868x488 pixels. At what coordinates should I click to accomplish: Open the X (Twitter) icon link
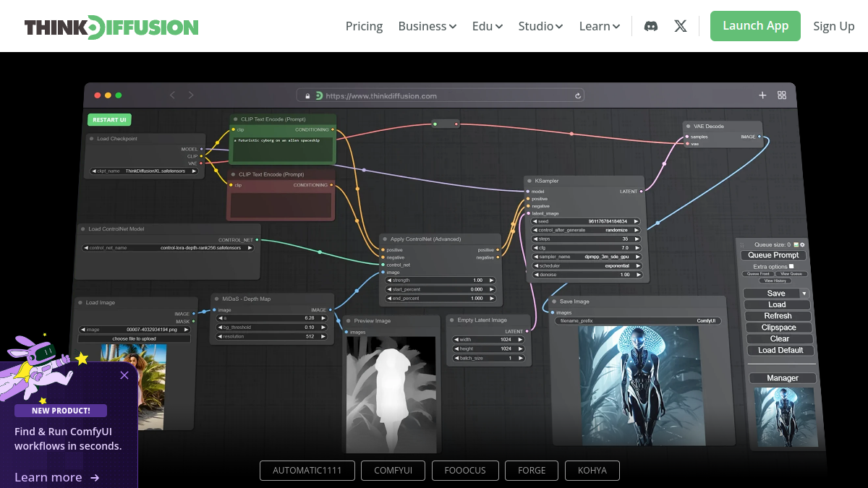tap(681, 26)
